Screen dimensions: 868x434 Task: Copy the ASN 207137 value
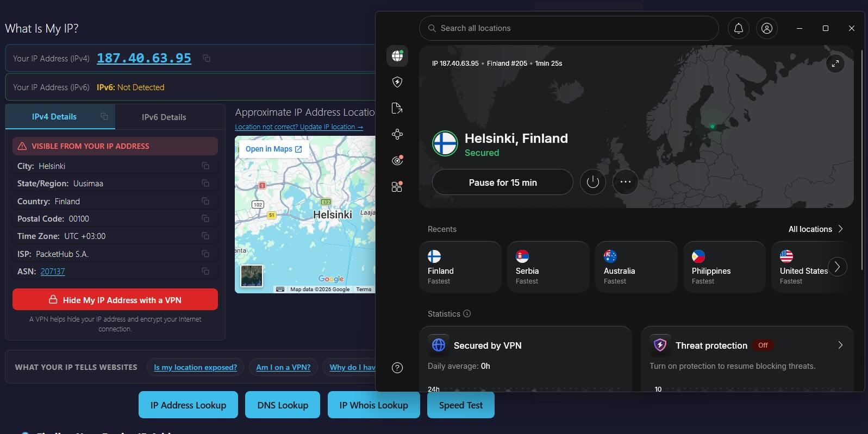205,271
